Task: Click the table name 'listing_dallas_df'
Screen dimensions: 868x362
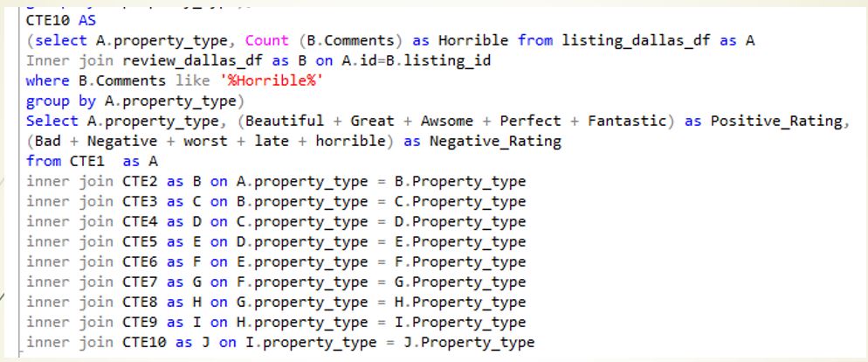Action: (636, 41)
